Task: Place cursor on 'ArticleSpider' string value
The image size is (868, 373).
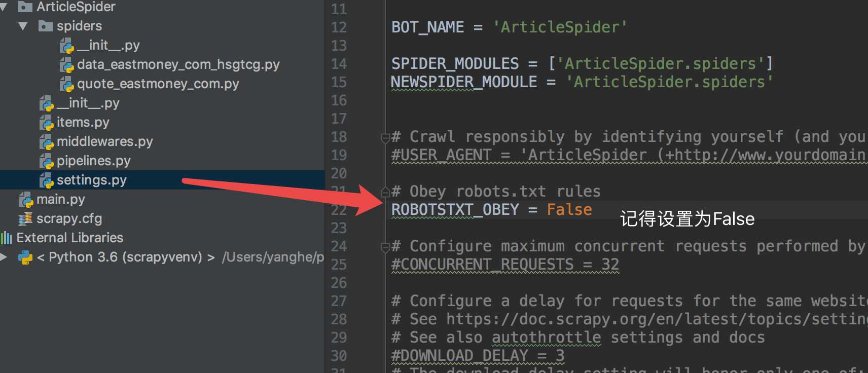Action: pos(560,27)
